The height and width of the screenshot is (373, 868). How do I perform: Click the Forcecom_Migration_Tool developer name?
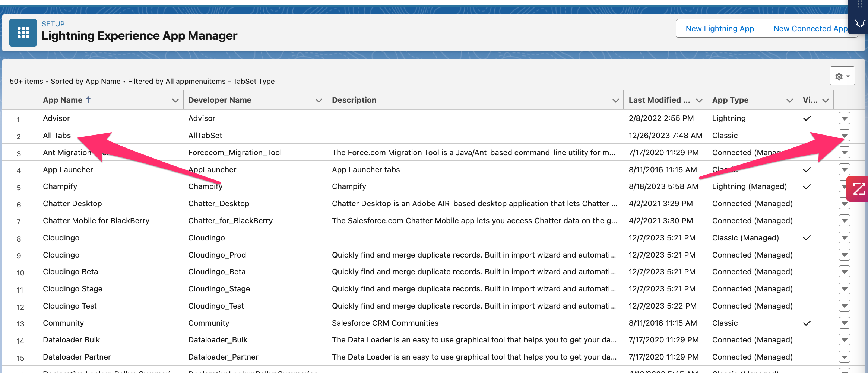[235, 153]
